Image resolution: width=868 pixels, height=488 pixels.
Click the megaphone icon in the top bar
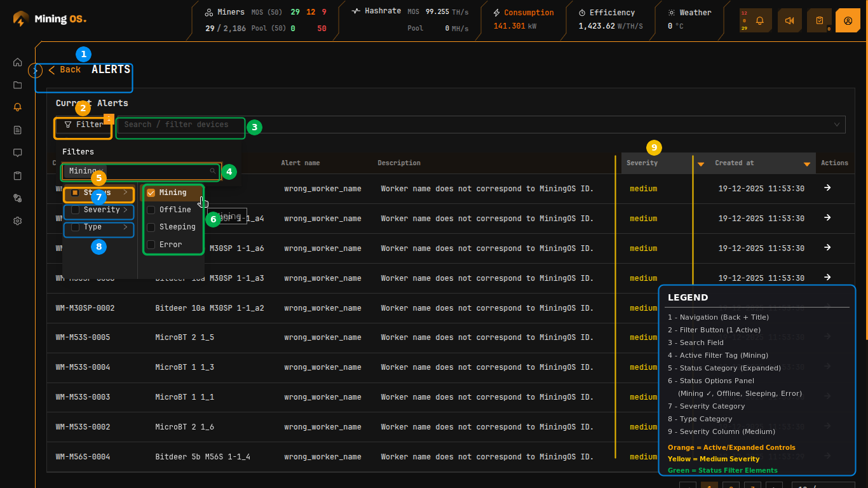pyautogui.click(x=789, y=20)
